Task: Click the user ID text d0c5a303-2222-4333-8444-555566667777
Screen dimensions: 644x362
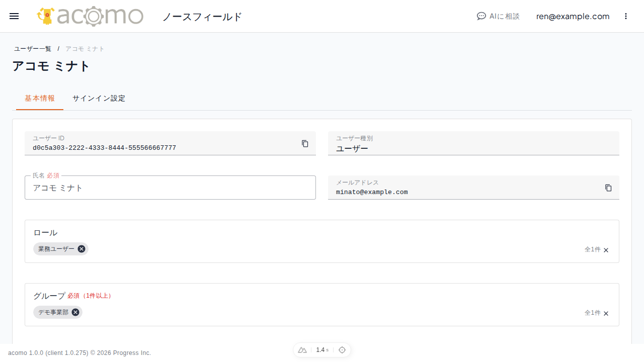Action: (x=105, y=148)
